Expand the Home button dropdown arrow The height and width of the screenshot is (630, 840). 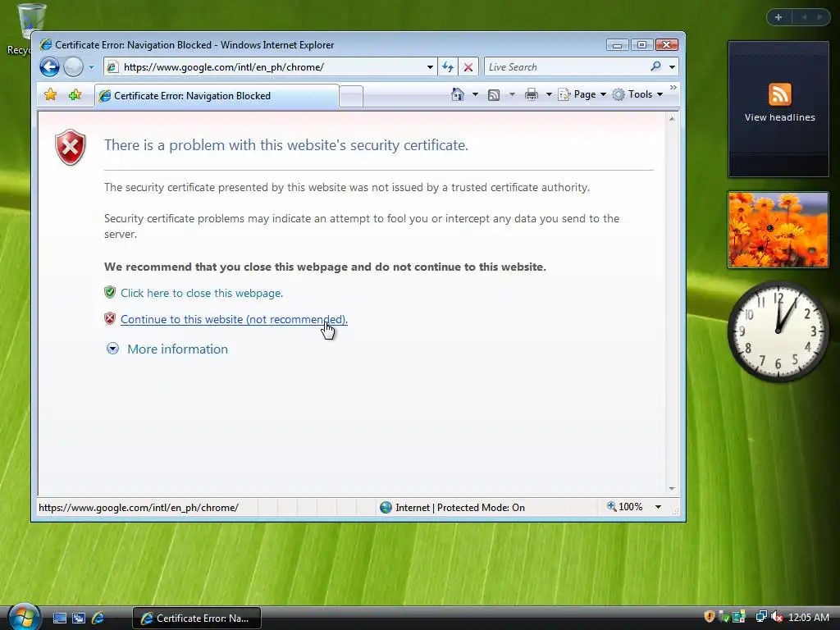click(x=475, y=95)
